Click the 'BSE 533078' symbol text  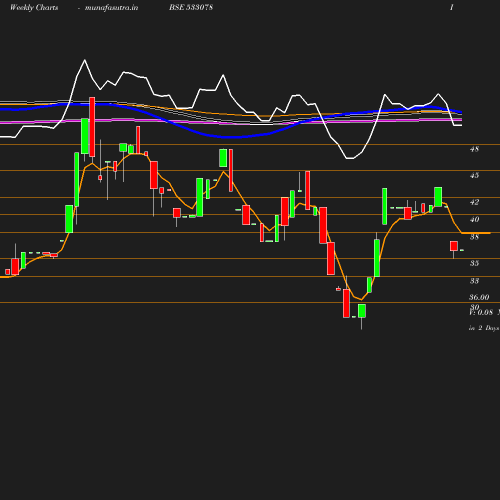191,7
